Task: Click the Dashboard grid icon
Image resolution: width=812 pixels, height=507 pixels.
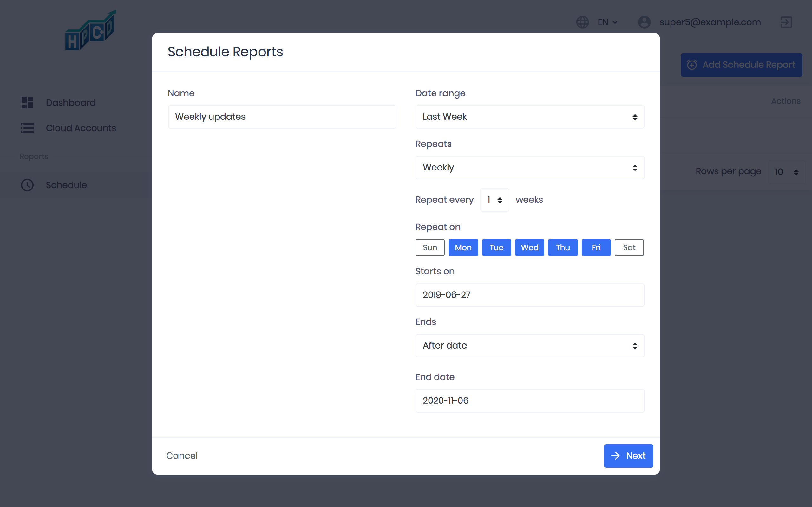Action: tap(27, 103)
